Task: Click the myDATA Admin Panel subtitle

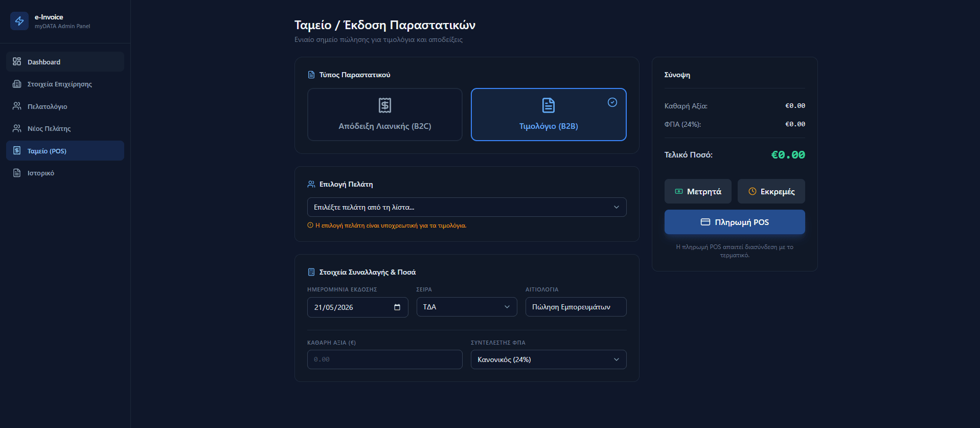Action: 62,26
